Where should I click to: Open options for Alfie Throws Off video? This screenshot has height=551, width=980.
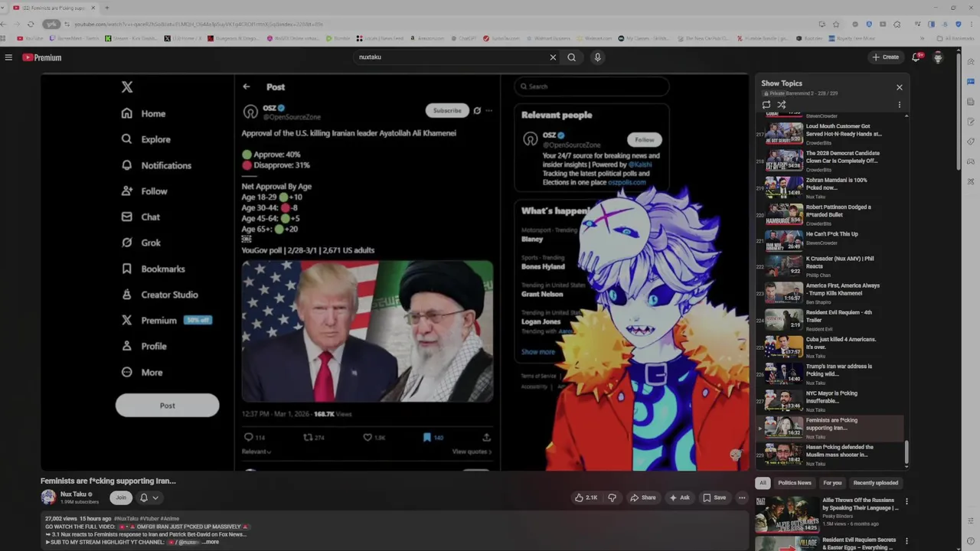(906, 502)
